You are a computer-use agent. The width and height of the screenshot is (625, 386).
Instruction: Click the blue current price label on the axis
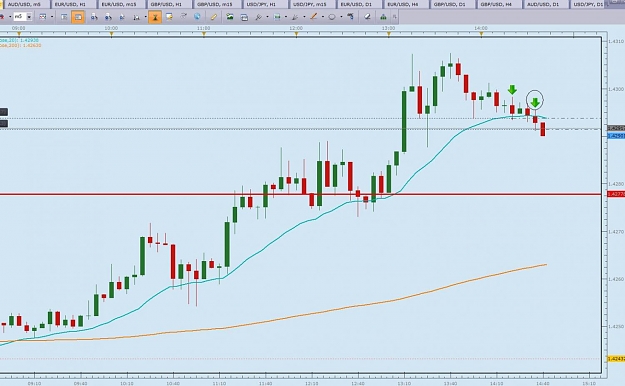click(616, 136)
